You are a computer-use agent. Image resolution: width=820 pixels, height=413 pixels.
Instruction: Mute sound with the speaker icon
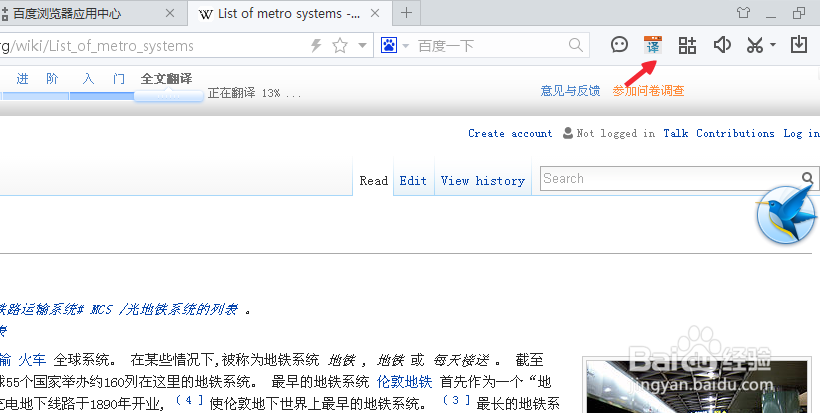[x=722, y=45]
